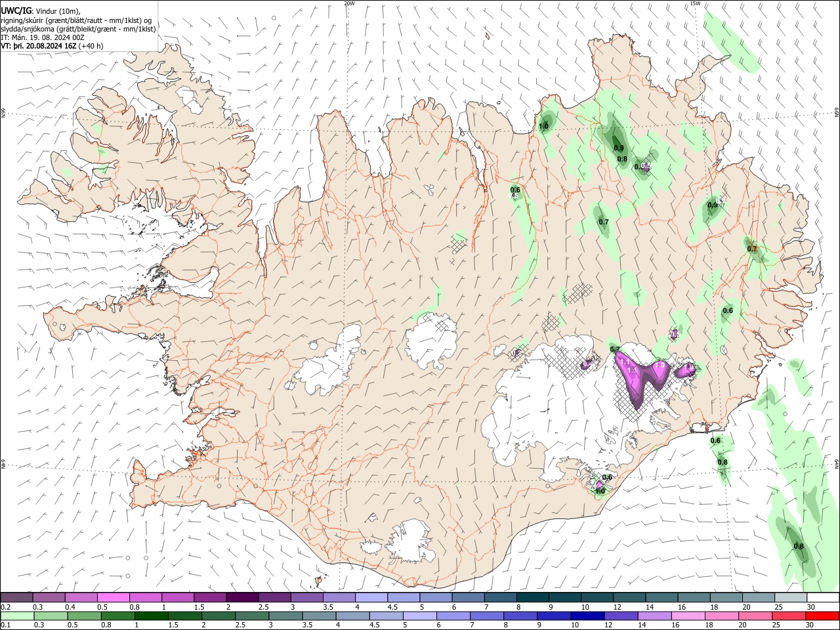Pick the pale grey upper-scale swatch starting at 25
Viewport: 840px width, 630px height.
(x=790, y=597)
